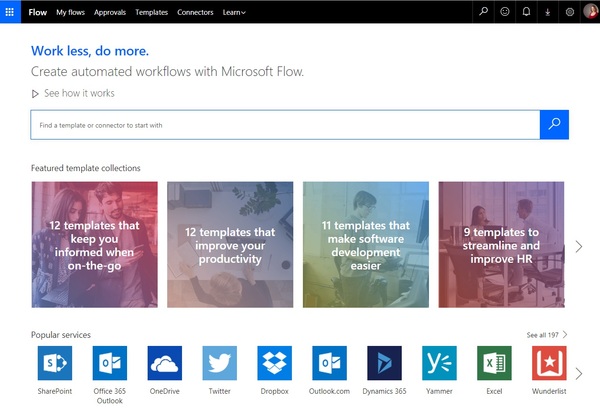Click the Work less, do more heading

click(x=90, y=51)
